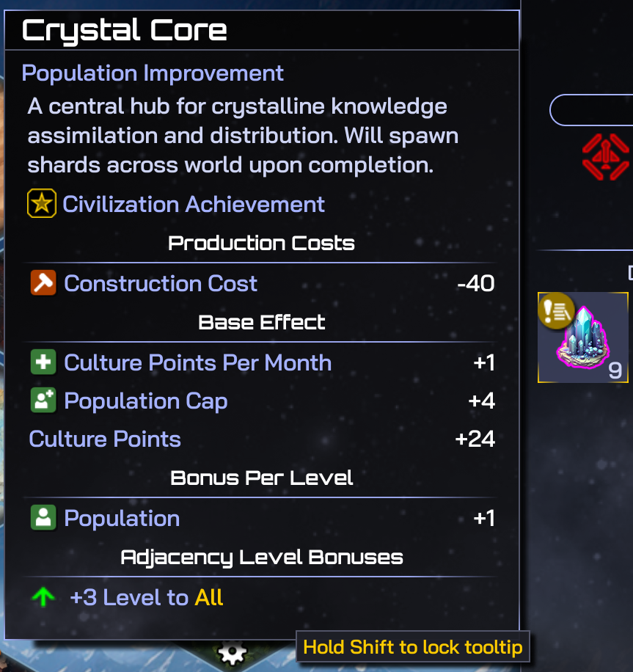Click the red octagonal ship icon

pos(605,156)
